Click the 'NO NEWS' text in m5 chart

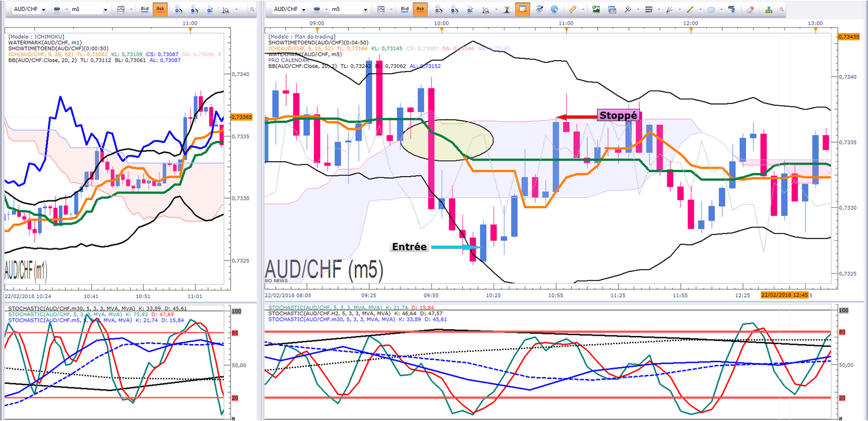[277, 281]
